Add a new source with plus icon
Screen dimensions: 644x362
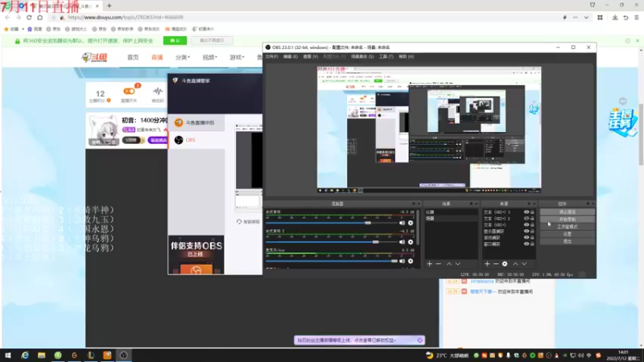click(487, 264)
